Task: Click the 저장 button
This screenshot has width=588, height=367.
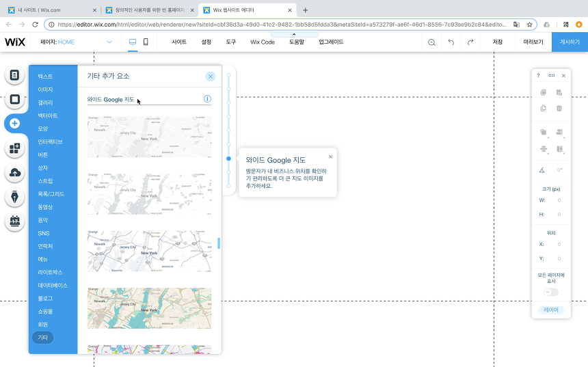Action: pyautogui.click(x=497, y=42)
